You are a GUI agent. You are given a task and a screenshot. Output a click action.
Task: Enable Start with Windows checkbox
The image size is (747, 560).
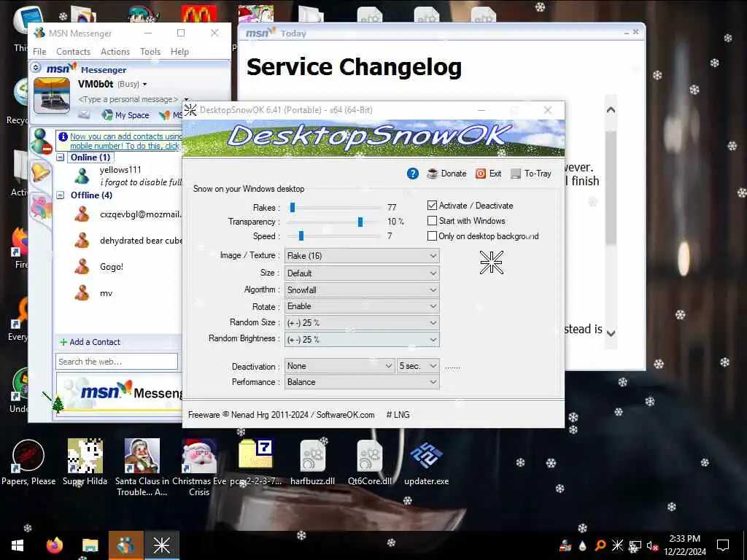click(432, 220)
